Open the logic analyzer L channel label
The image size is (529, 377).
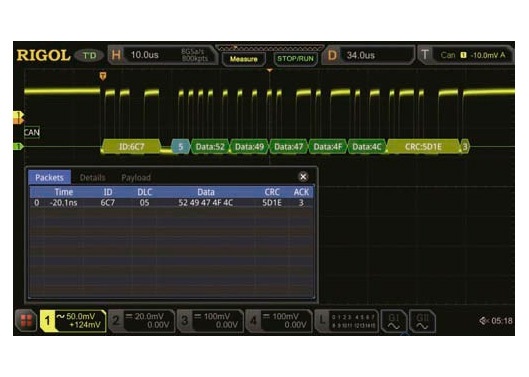pyautogui.click(x=322, y=320)
